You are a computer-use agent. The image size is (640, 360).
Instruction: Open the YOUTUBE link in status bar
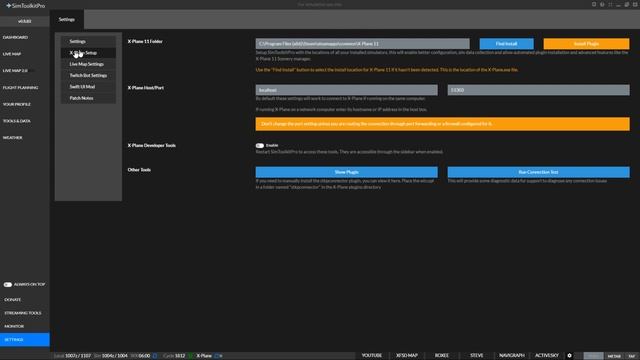click(x=372, y=356)
